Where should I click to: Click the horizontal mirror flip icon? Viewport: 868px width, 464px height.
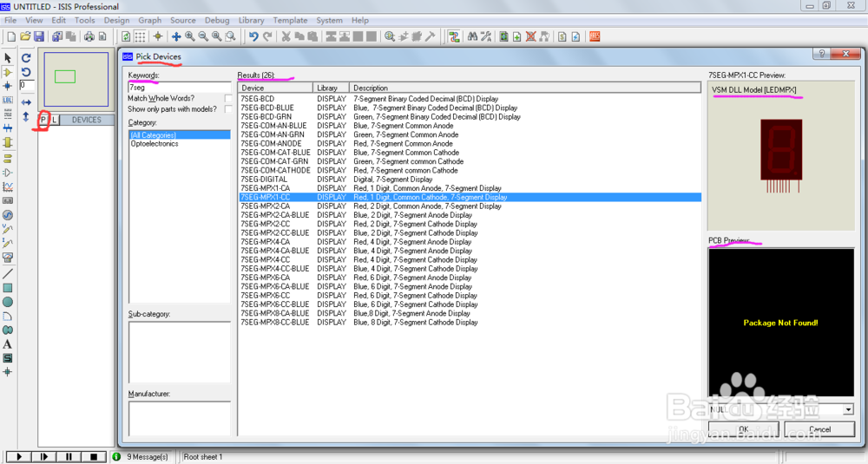point(26,102)
